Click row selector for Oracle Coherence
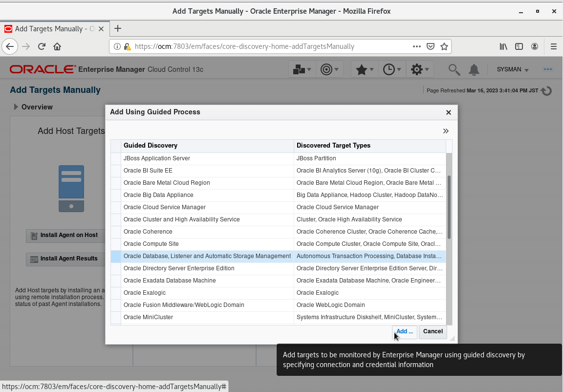 (116, 232)
